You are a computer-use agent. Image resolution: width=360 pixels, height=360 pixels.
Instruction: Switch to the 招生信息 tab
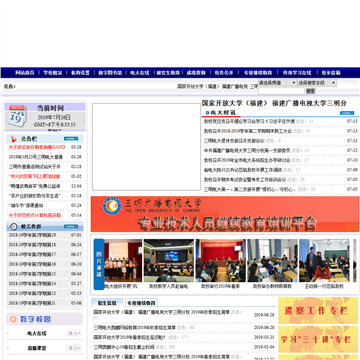107,303
